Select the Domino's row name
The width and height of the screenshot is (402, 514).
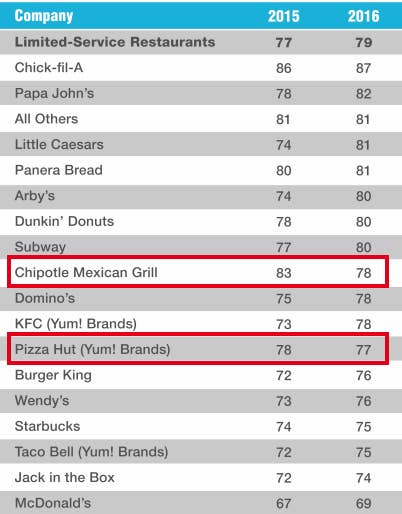point(45,298)
